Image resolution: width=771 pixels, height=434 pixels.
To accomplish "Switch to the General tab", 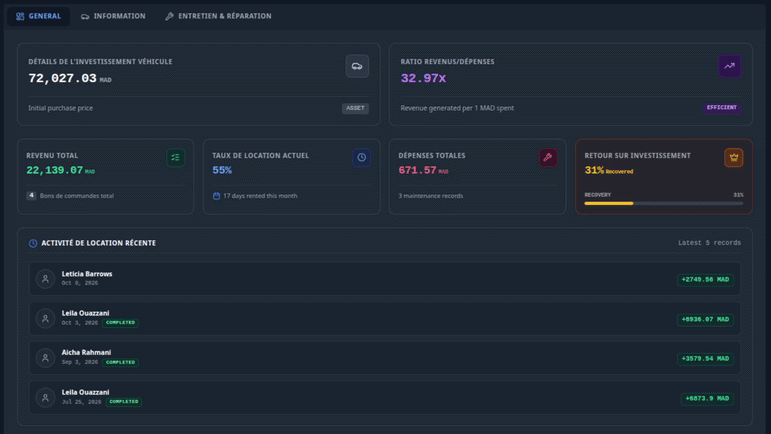I will point(38,16).
